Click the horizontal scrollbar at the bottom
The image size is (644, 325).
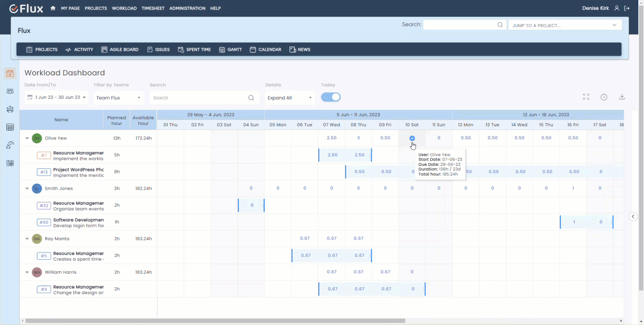pos(215,321)
